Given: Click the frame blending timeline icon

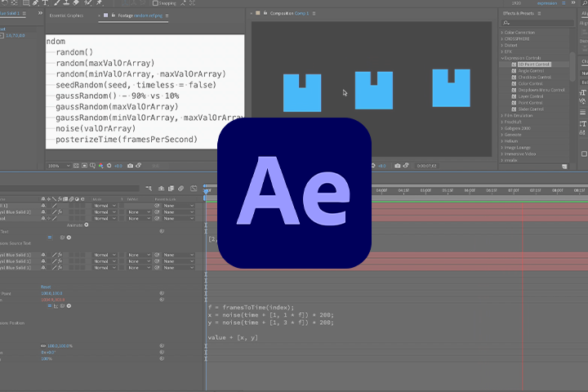Looking at the screenshot, I should 171,189.
